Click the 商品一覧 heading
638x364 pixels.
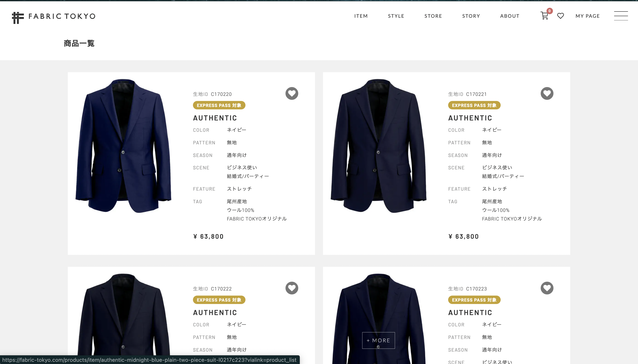79,43
